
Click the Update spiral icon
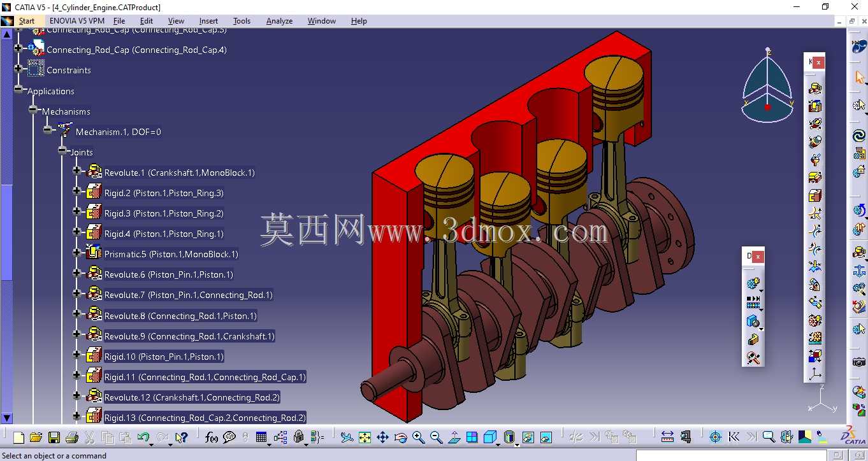pos(859,136)
